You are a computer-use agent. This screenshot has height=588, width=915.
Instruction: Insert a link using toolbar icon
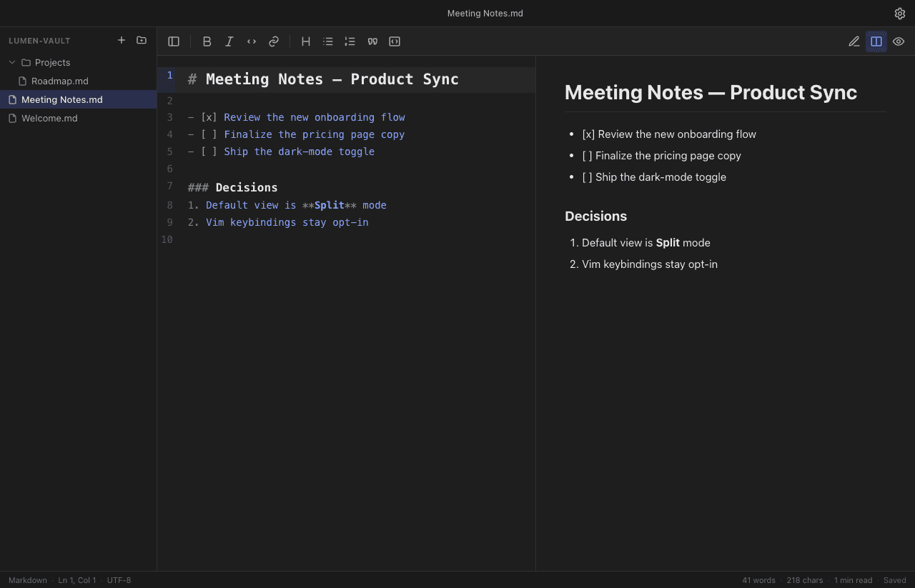click(x=273, y=41)
